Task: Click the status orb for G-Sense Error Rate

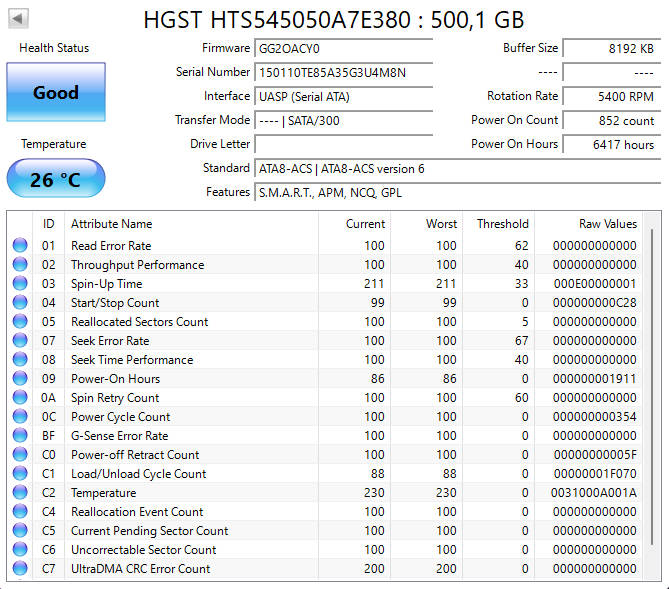Action: click(x=20, y=435)
